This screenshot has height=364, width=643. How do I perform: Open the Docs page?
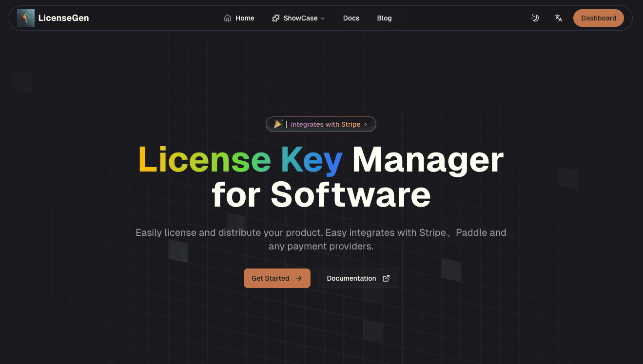pyautogui.click(x=351, y=18)
